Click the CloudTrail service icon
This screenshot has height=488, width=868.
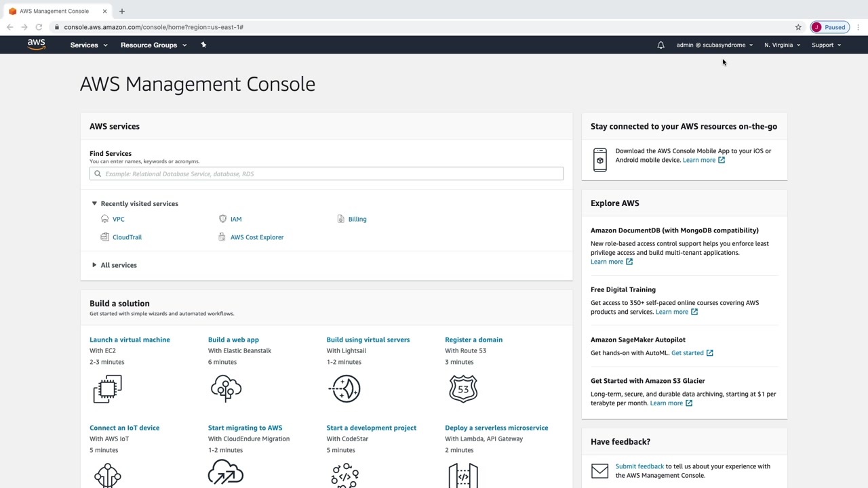(104, 237)
